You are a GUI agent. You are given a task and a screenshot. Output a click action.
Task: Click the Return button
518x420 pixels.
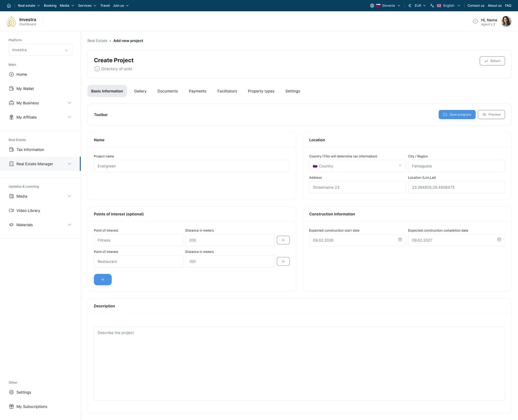click(x=492, y=61)
